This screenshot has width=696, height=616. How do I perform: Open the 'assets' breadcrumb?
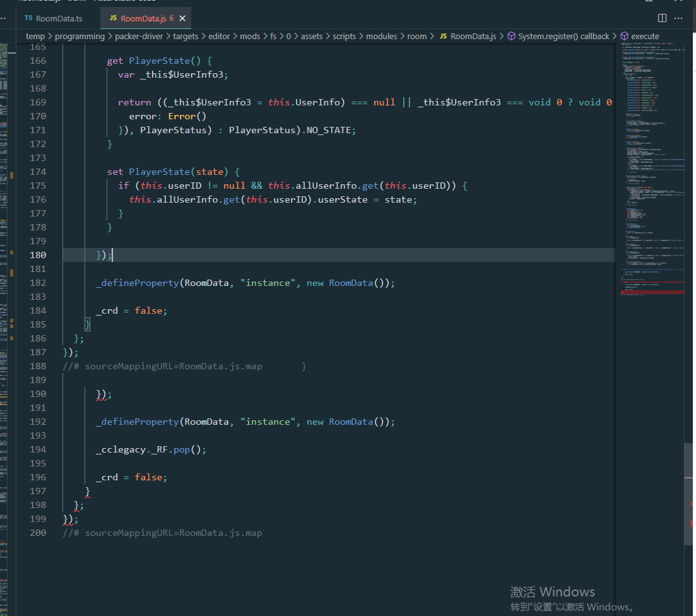point(312,36)
